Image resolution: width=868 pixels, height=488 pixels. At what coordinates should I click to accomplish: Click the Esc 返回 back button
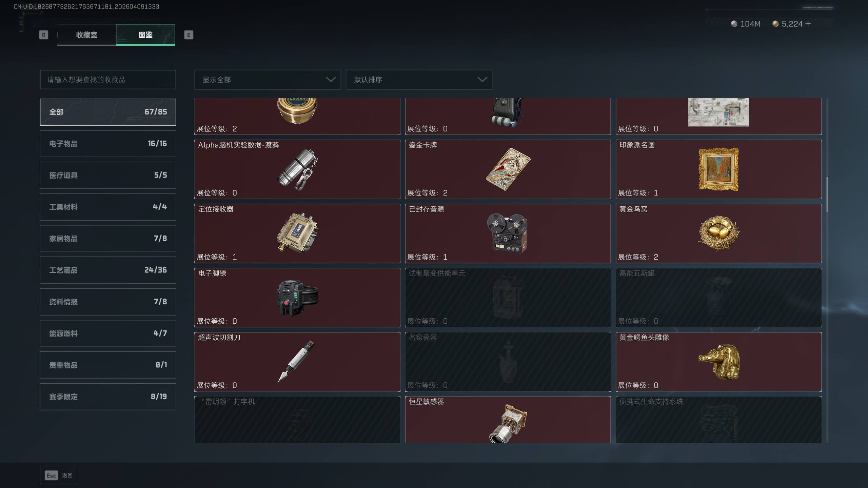[59, 475]
